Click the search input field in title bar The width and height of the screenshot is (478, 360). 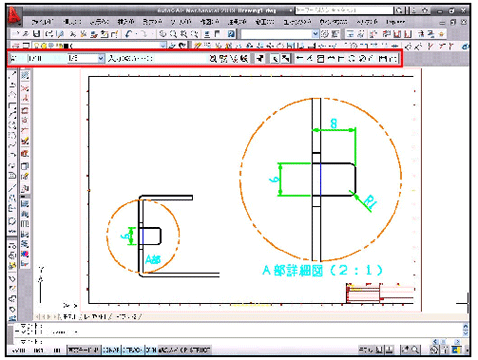tap(344, 11)
